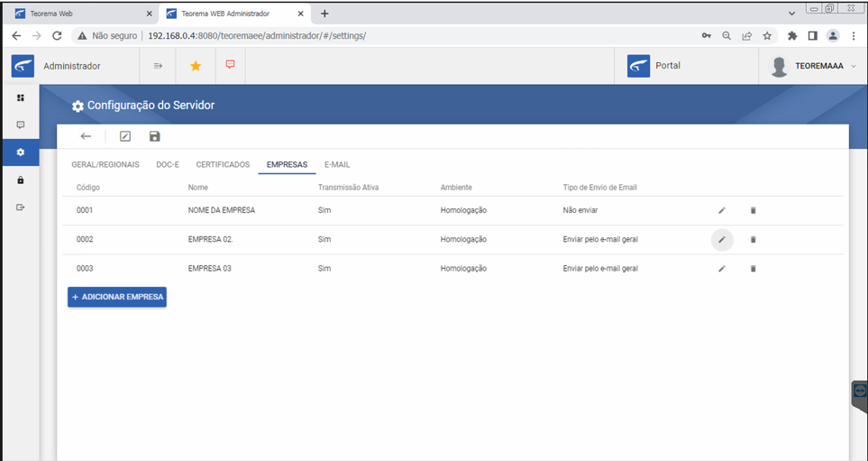Click the blue tab at the right edge
The width and height of the screenshot is (868, 461).
point(860,396)
